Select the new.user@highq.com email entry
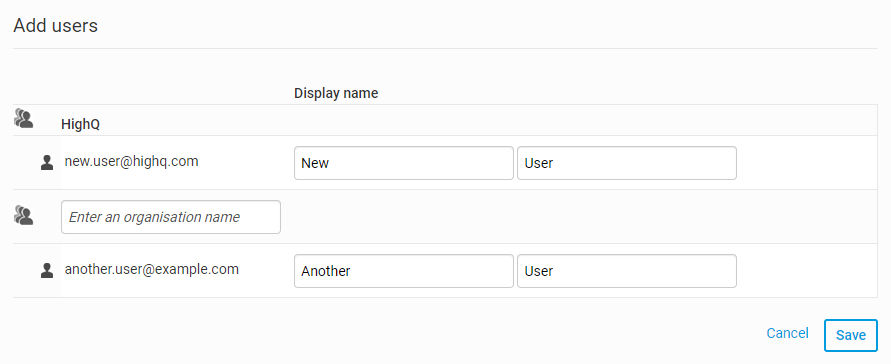 (x=131, y=161)
